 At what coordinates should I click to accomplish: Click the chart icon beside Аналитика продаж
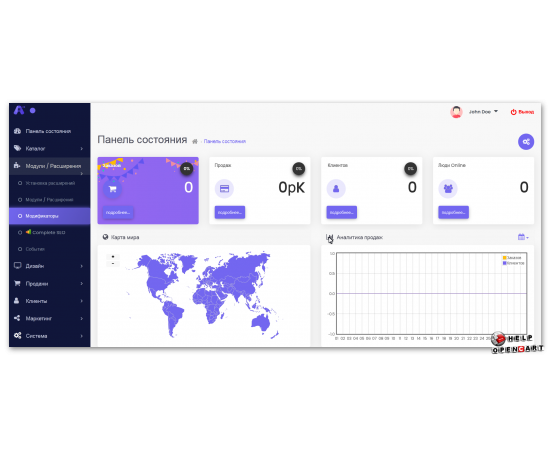[329, 237]
